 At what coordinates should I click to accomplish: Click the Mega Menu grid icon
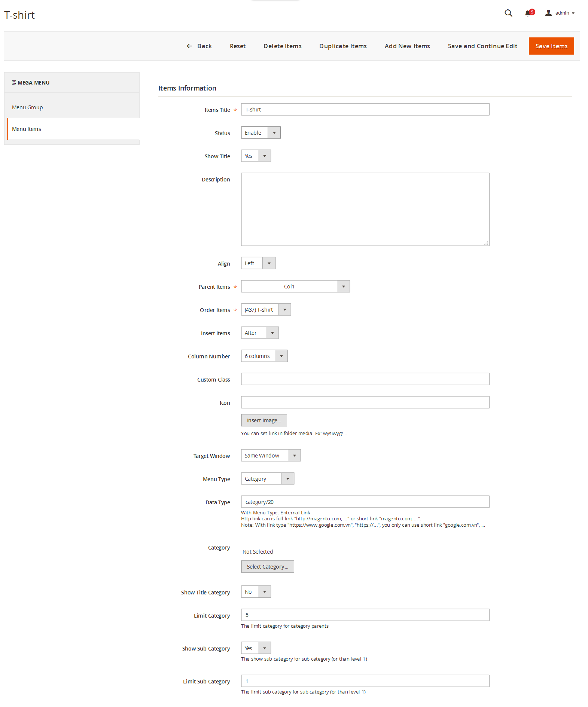[x=14, y=83]
